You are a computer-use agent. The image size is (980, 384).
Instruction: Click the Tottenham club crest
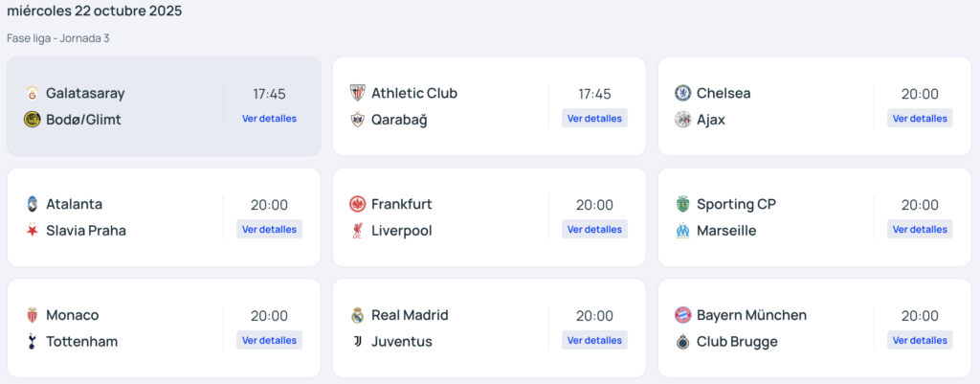pyautogui.click(x=32, y=342)
